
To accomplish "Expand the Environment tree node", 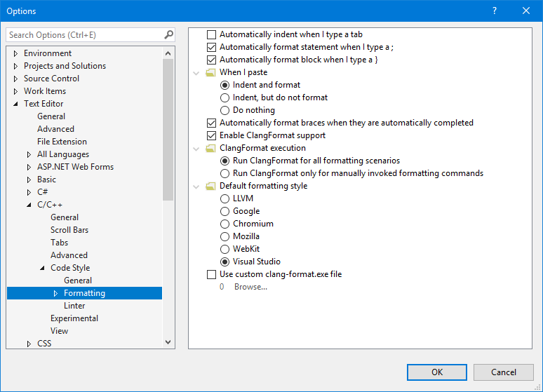I will [x=16, y=53].
